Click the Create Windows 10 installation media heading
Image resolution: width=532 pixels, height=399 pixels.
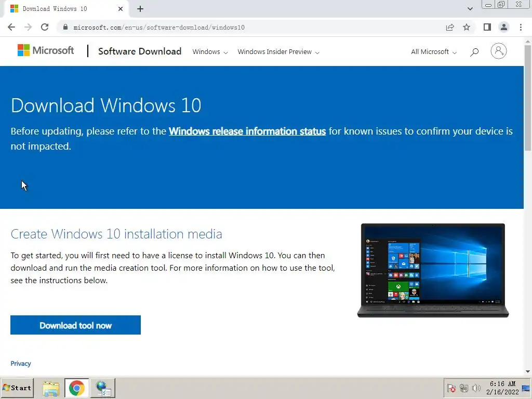pos(116,234)
